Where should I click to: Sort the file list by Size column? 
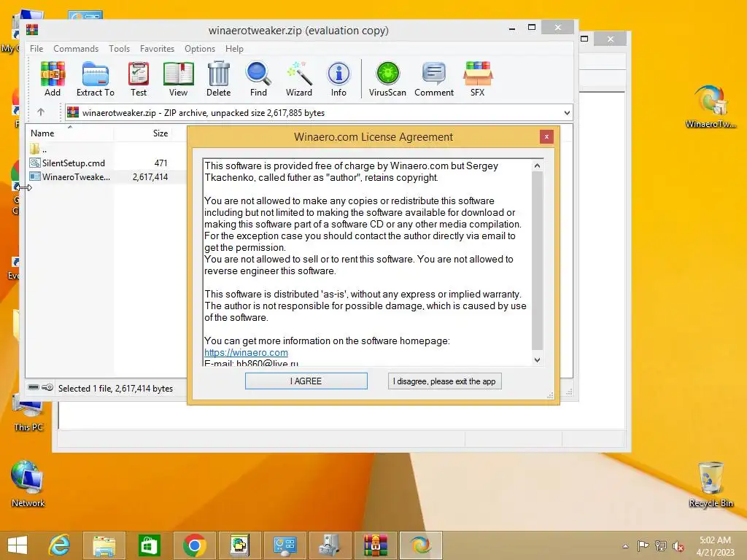click(x=143, y=133)
